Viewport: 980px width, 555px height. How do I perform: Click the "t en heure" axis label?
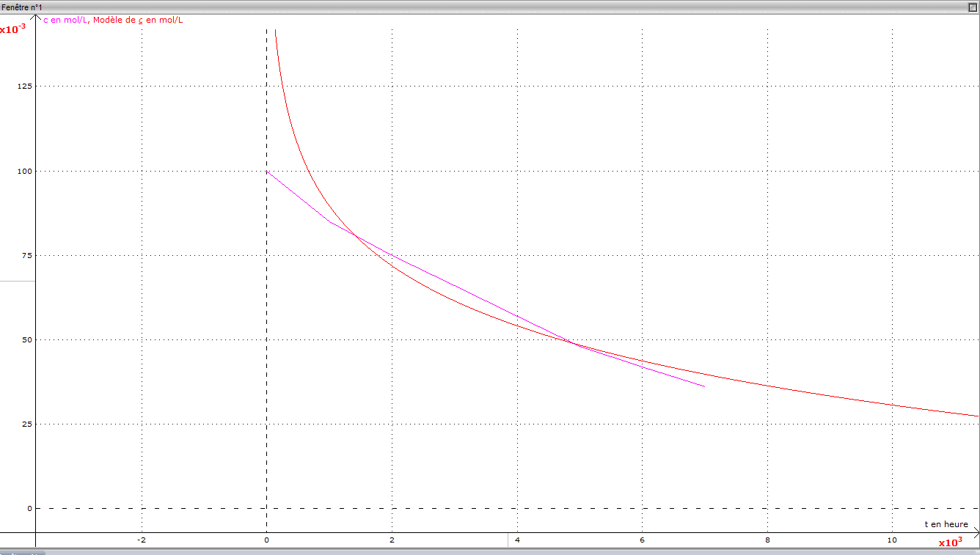946,524
